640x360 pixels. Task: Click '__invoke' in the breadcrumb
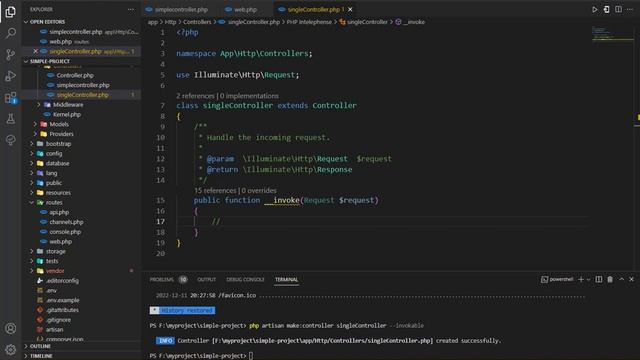[414, 22]
